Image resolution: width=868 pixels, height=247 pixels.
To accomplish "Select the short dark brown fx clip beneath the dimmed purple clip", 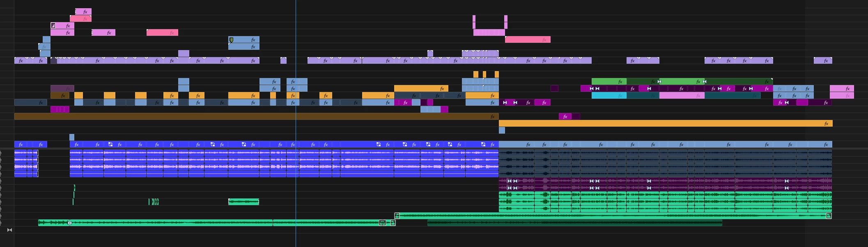I will (60, 96).
